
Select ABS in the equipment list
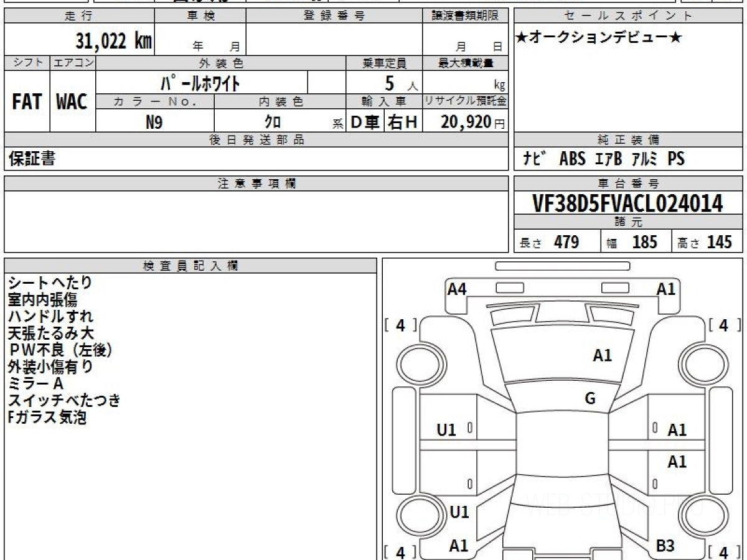[x=572, y=159]
